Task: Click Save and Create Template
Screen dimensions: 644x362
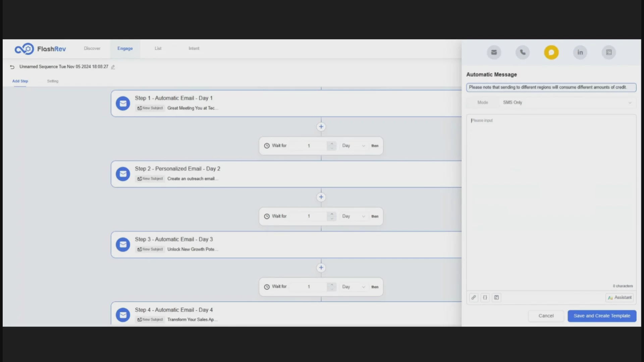Action: (602, 316)
